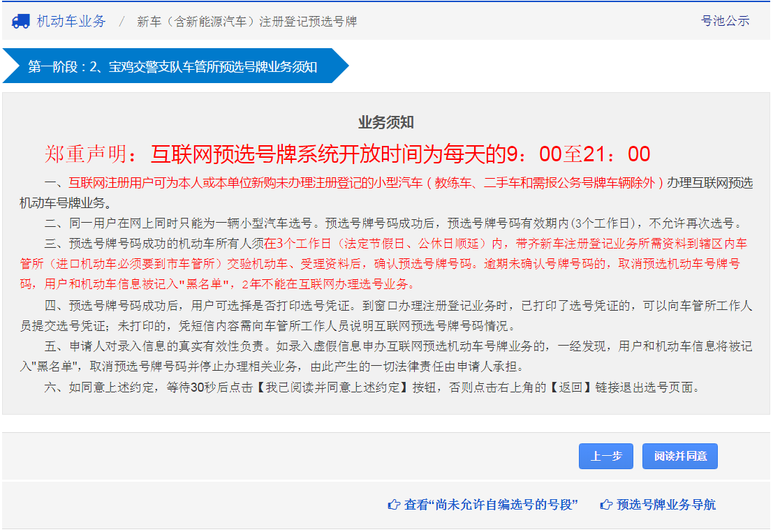Click the red 郑重声明 opening hours notice

[x=348, y=154]
